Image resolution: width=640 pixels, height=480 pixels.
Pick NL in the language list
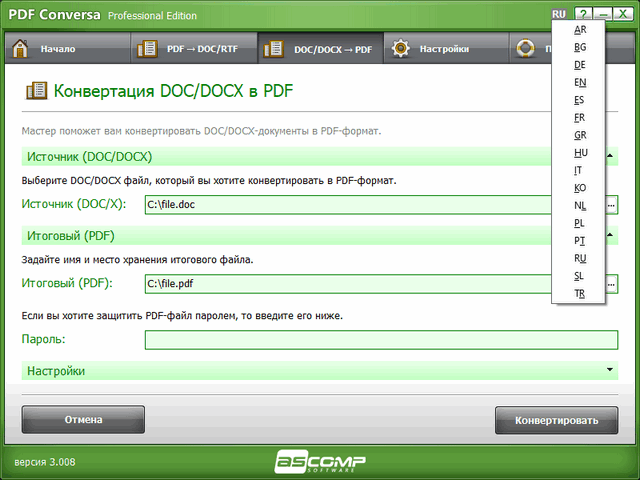[580, 205]
